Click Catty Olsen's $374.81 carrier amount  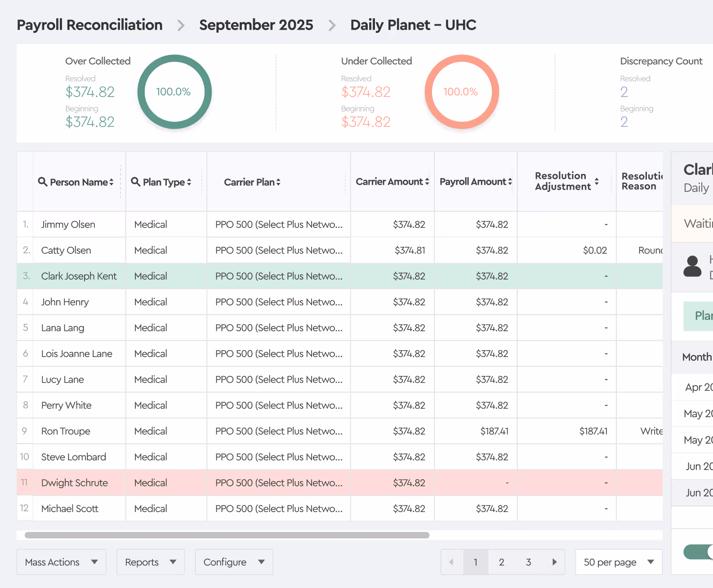410,250
